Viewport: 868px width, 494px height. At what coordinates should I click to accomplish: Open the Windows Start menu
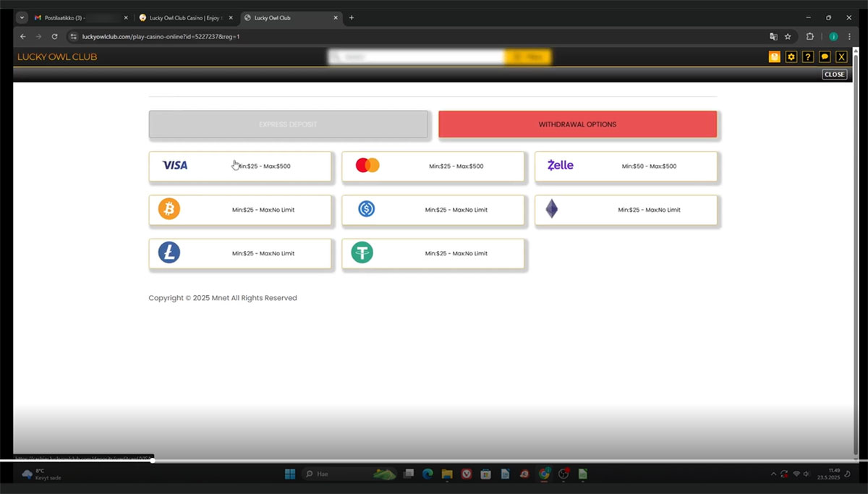click(x=290, y=474)
